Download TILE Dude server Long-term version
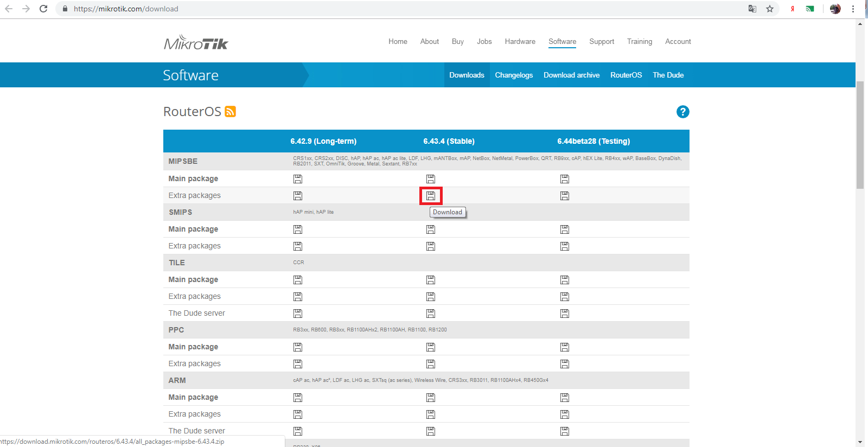 coord(298,314)
